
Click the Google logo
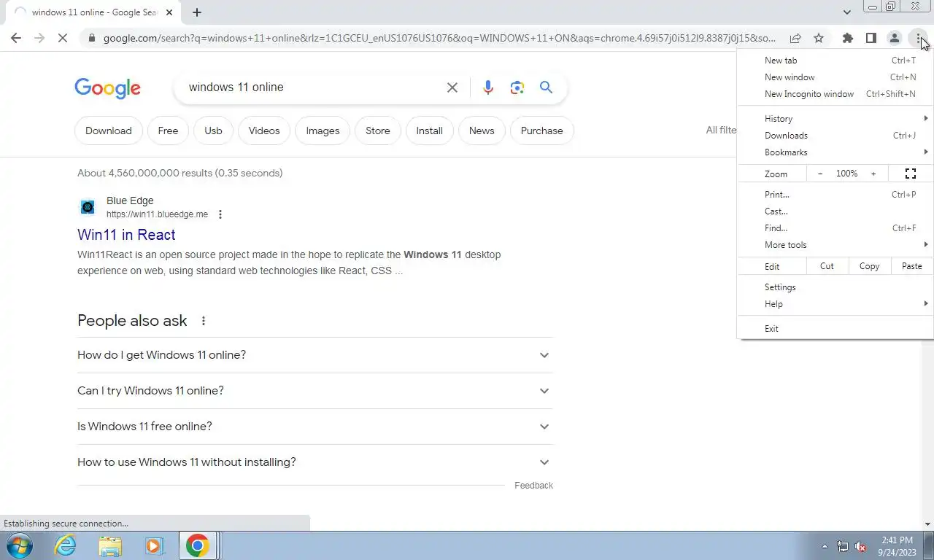tap(107, 88)
